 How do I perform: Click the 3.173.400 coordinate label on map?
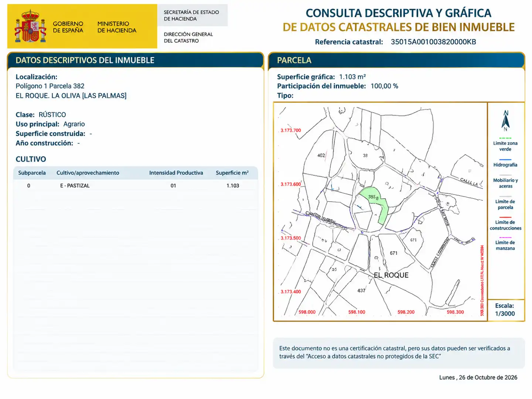pos(291,292)
